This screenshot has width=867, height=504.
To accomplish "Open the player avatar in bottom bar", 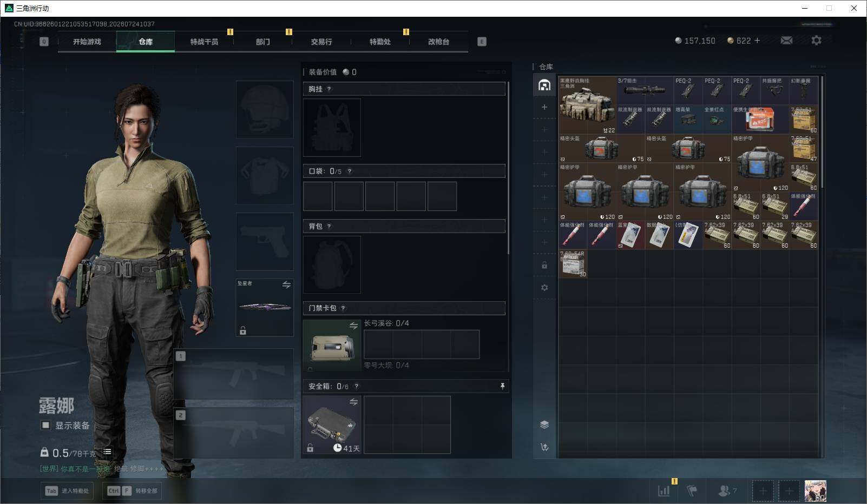I will click(x=816, y=490).
